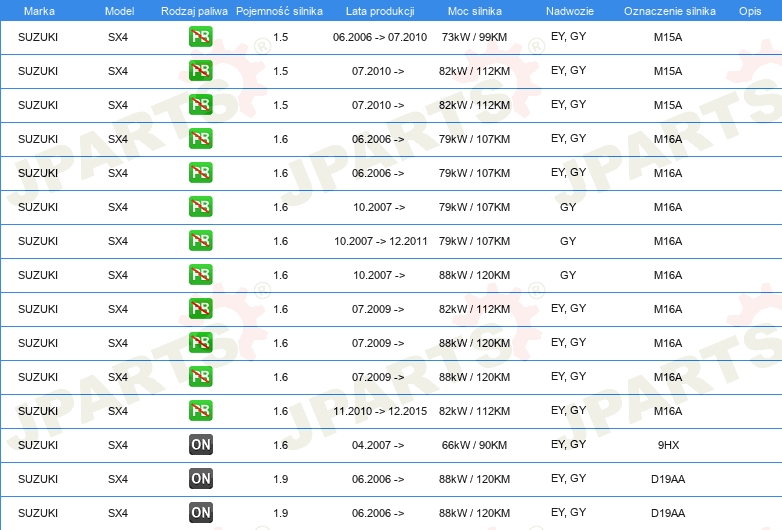
Task: Click PB icon in the 11.2010 -> 12.2015 row
Action: pos(200,411)
